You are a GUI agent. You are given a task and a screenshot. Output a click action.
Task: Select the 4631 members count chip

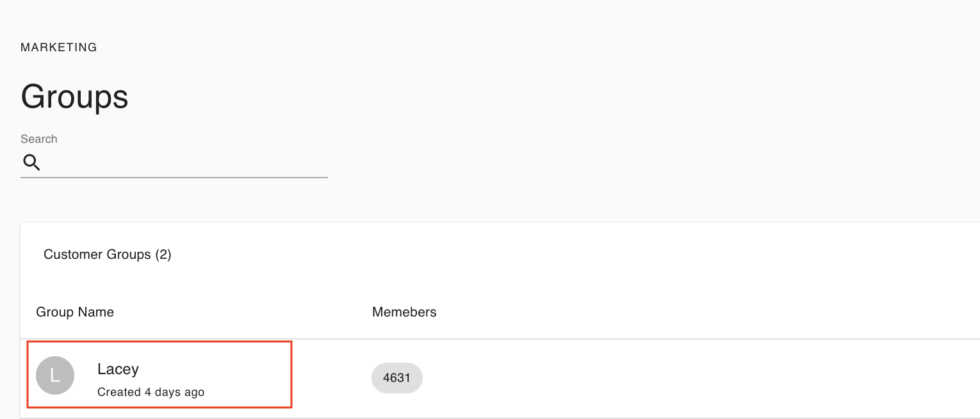(397, 378)
